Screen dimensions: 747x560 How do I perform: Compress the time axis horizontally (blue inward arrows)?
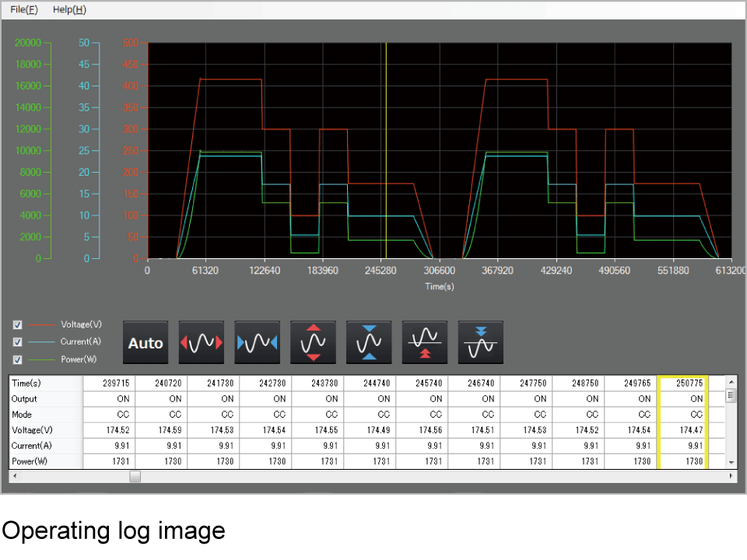click(x=257, y=342)
